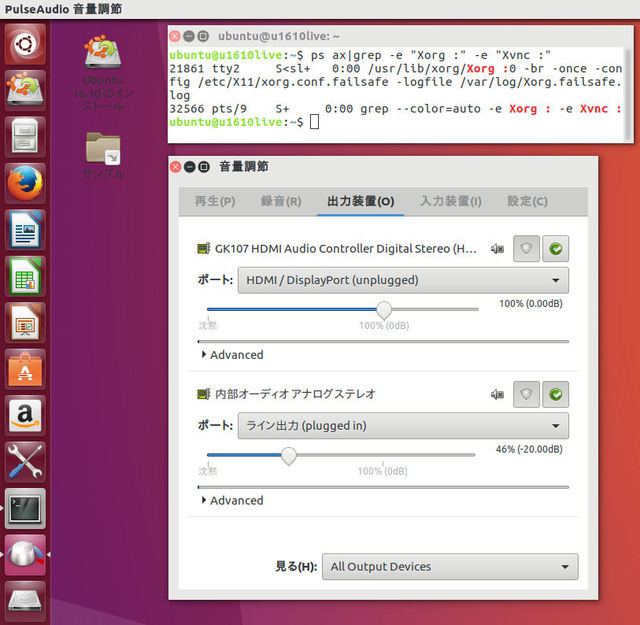The width and height of the screenshot is (640, 625).
Task: Maximize the terminal window
Action: [203, 36]
